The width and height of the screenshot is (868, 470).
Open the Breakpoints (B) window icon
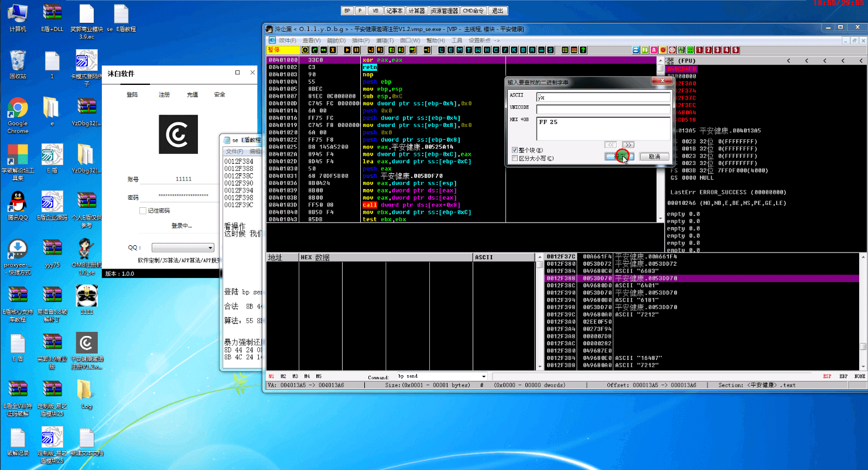(523, 50)
